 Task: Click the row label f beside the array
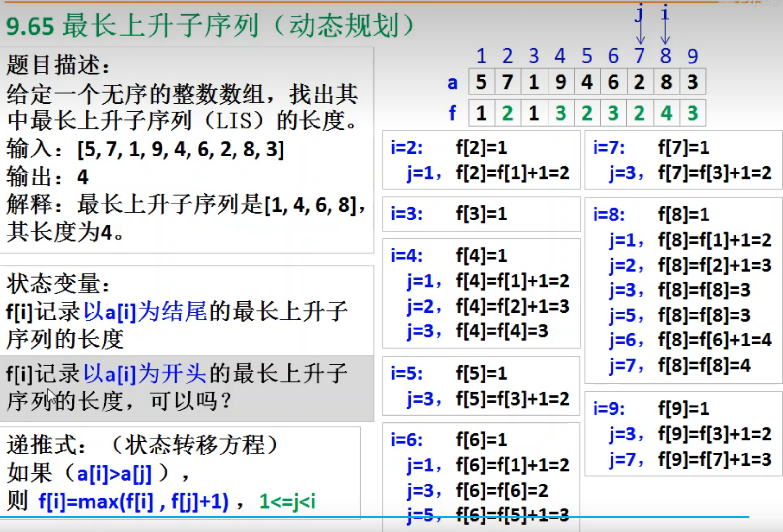point(453,113)
